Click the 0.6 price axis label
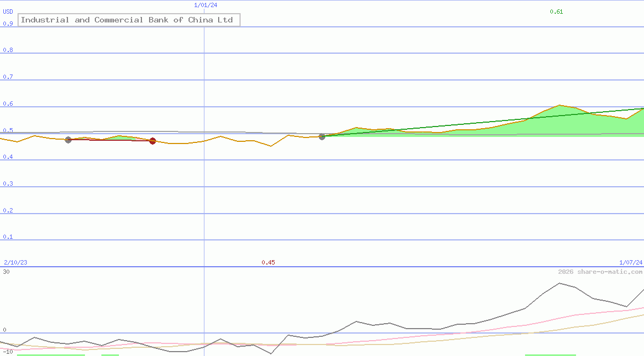The image size is (644, 356). 8,104
